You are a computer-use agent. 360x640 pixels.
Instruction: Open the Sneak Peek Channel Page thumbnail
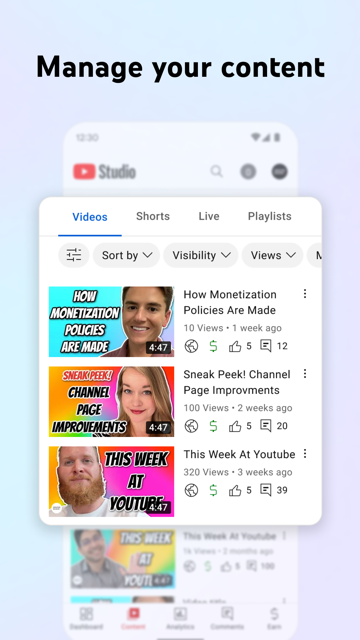pyautogui.click(x=111, y=402)
